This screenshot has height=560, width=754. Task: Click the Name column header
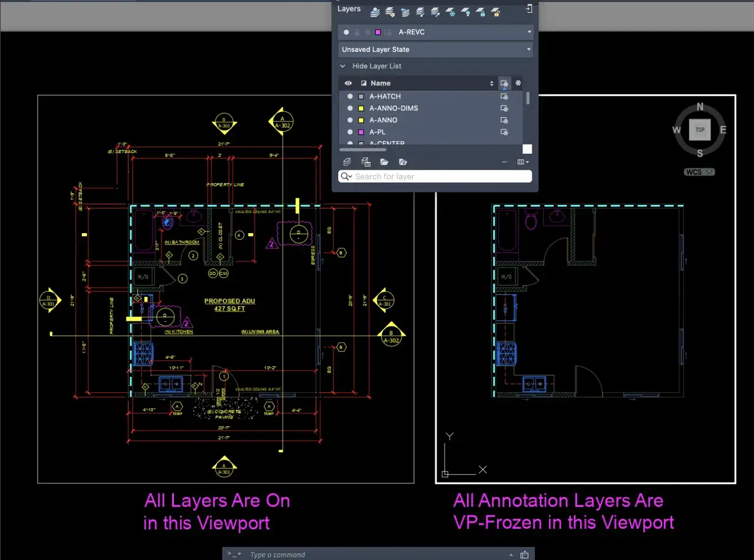[381, 84]
